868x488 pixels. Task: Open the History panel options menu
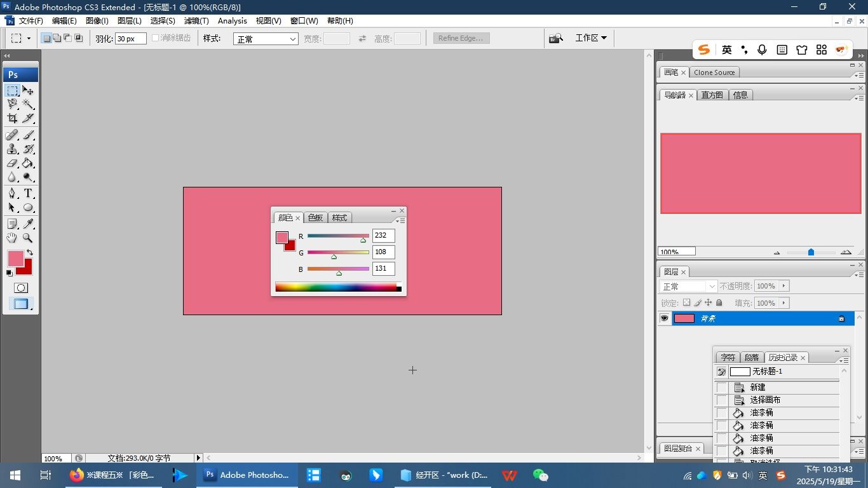pos(844,360)
